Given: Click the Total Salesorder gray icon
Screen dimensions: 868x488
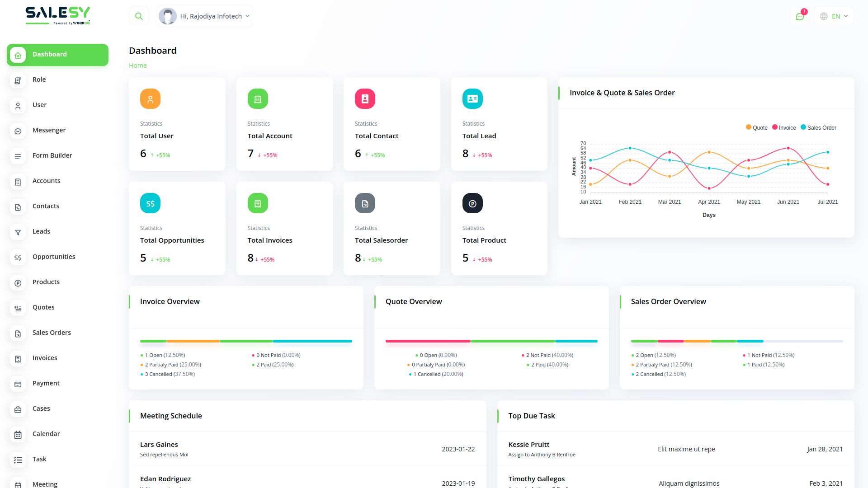Looking at the screenshot, I should coord(365,203).
